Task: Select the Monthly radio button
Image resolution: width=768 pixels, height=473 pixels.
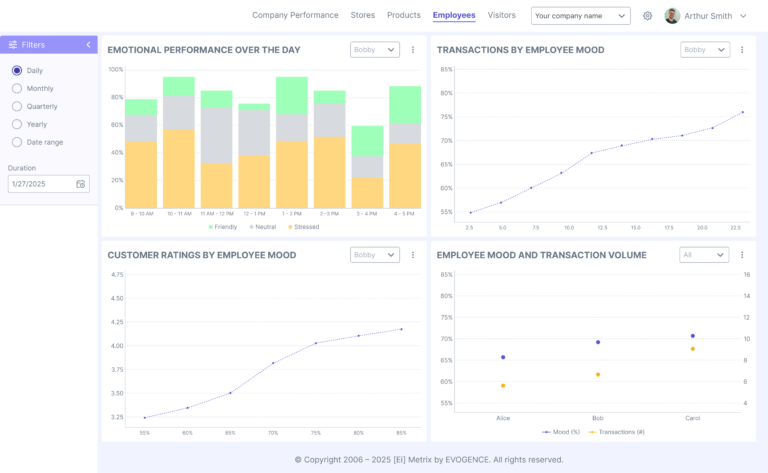Action: tap(17, 88)
